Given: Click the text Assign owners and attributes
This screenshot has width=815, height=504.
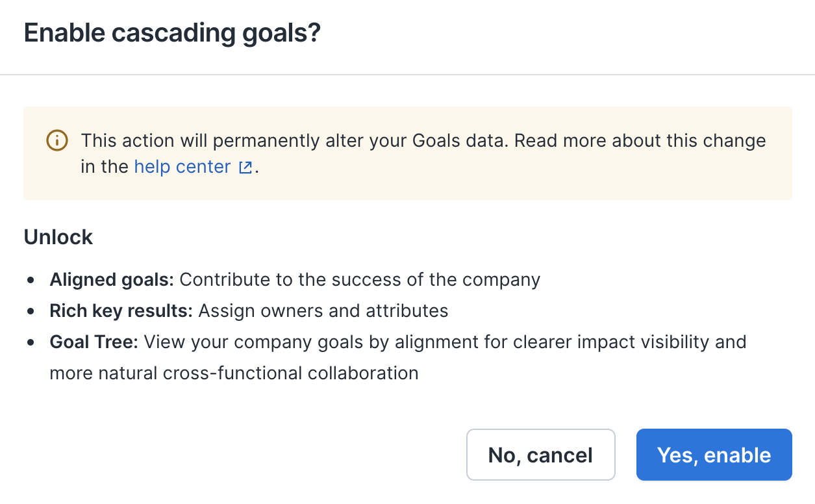Looking at the screenshot, I should coord(323,311).
